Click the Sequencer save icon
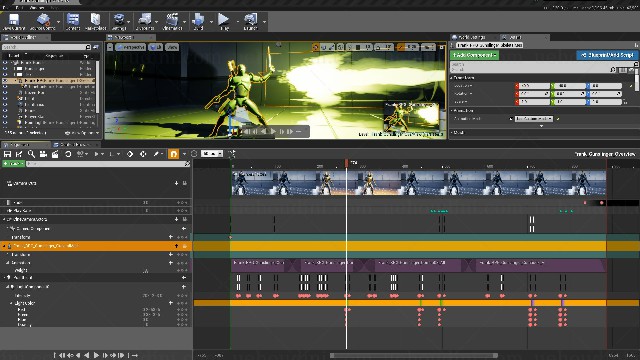 pos(7,154)
